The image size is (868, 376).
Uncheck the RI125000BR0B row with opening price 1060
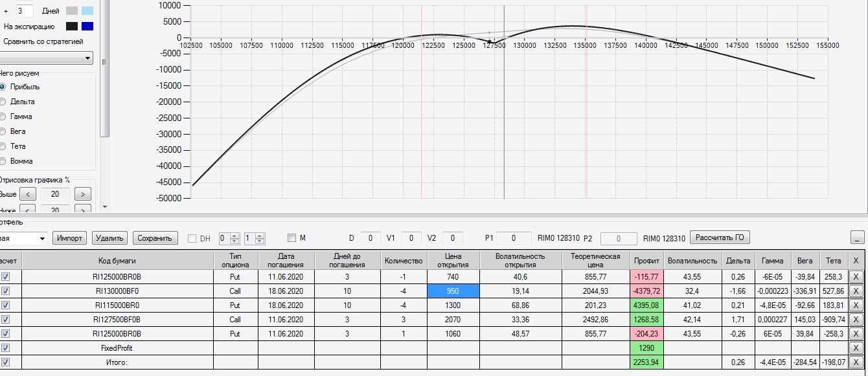coord(6,334)
